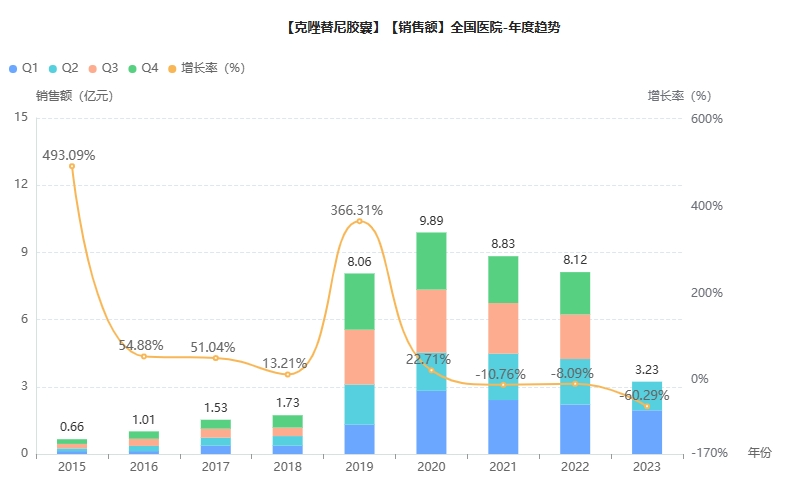Viewport: 785px width, 482px height.
Task: Toggle the Q3 legend entry
Action: pyautogui.click(x=102, y=68)
